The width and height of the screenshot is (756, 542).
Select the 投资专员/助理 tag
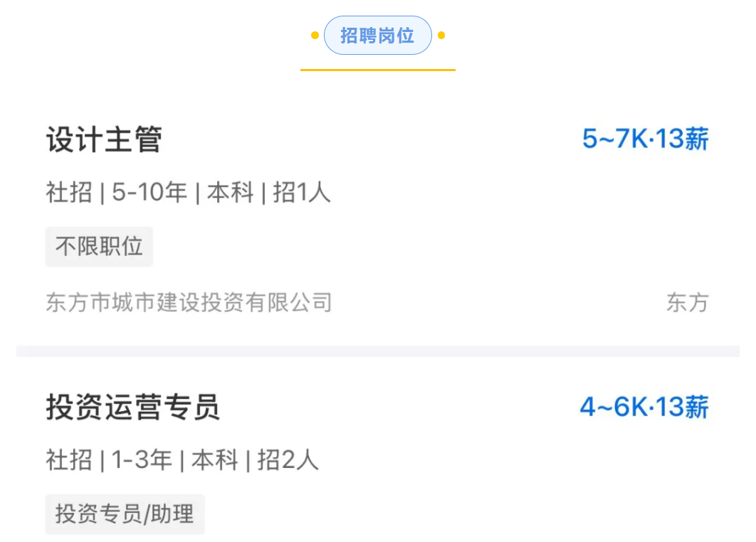click(125, 514)
